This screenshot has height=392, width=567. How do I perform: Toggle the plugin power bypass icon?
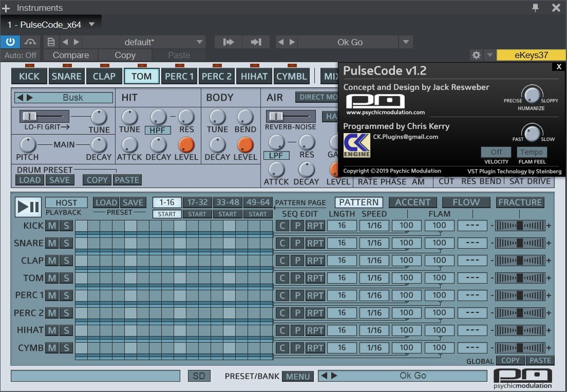(10, 42)
